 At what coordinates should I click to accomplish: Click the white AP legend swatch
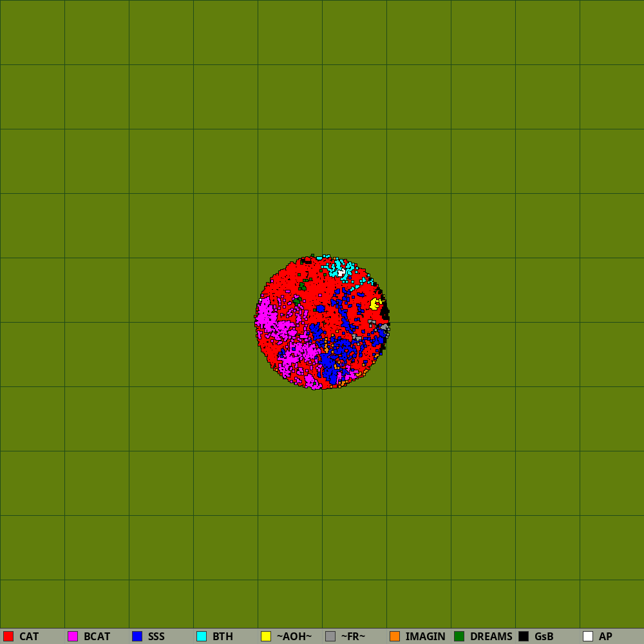coord(588,636)
